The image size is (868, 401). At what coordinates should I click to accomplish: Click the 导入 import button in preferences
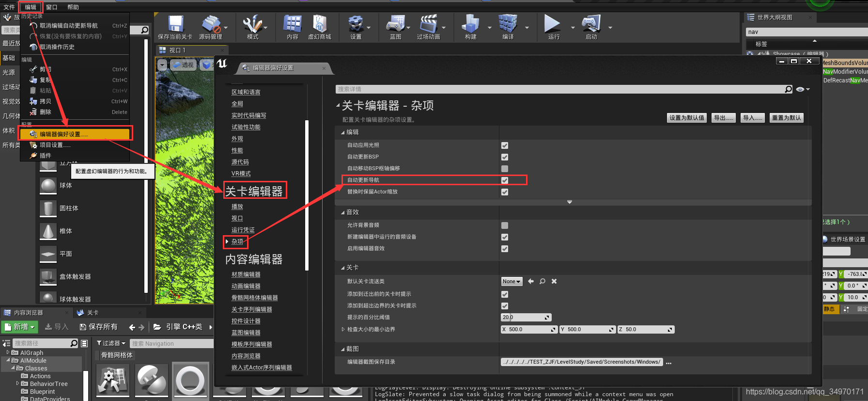(x=753, y=118)
